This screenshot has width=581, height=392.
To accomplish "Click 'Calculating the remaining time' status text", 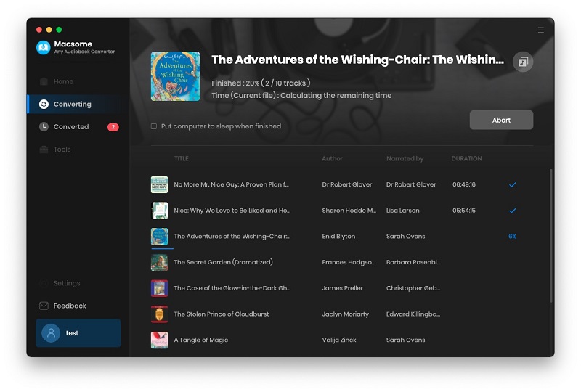I will coord(336,96).
